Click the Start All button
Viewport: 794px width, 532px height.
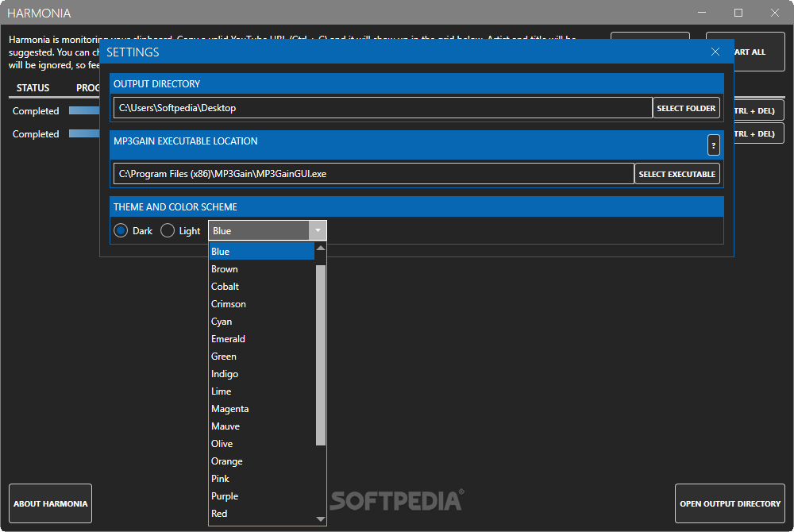pyautogui.click(x=760, y=52)
